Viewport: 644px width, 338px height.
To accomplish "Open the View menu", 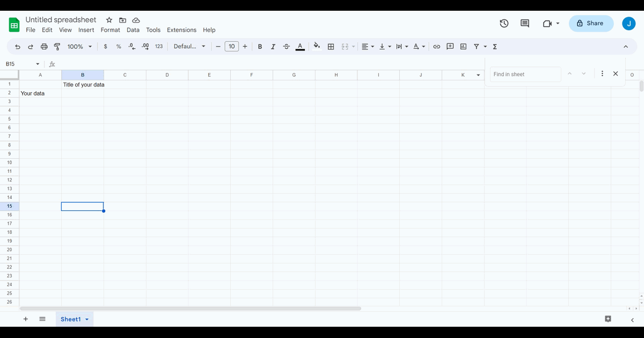I will pyautogui.click(x=65, y=30).
